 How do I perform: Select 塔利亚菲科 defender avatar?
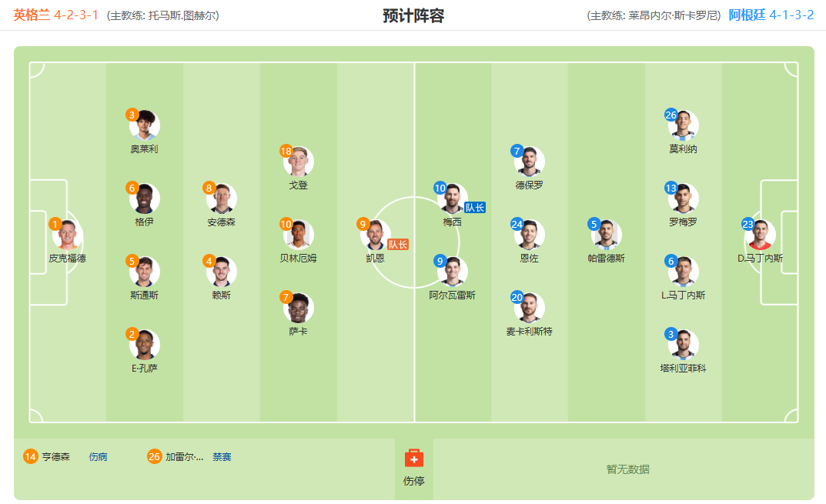coord(683,345)
